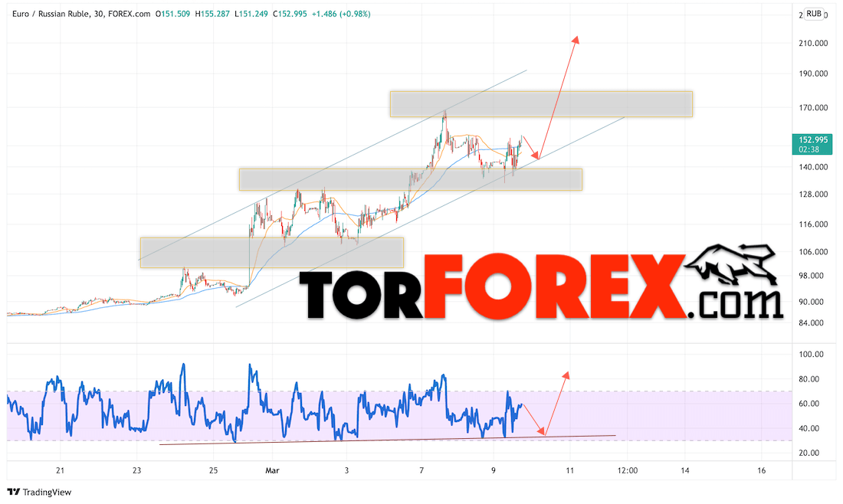The height and width of the screenshot is (504, 843).
Task: Click the Mar label on time axis
Action: coord(273,470)
